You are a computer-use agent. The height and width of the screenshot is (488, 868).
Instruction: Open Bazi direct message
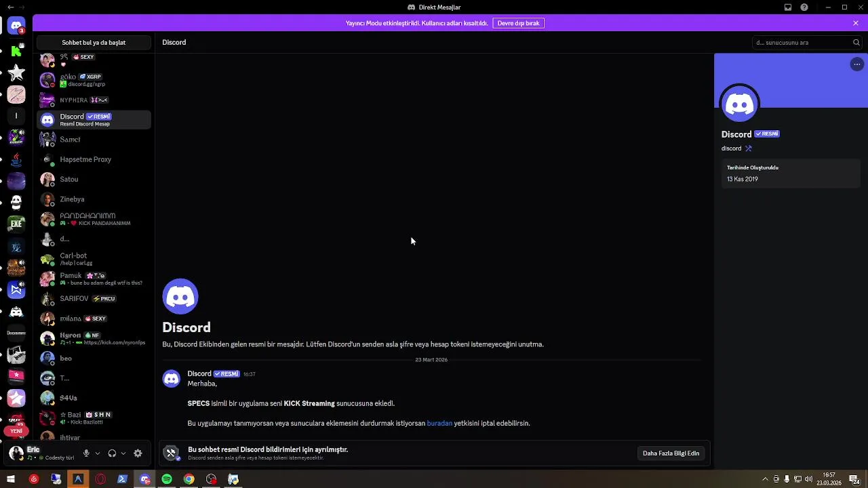(94, 418)
